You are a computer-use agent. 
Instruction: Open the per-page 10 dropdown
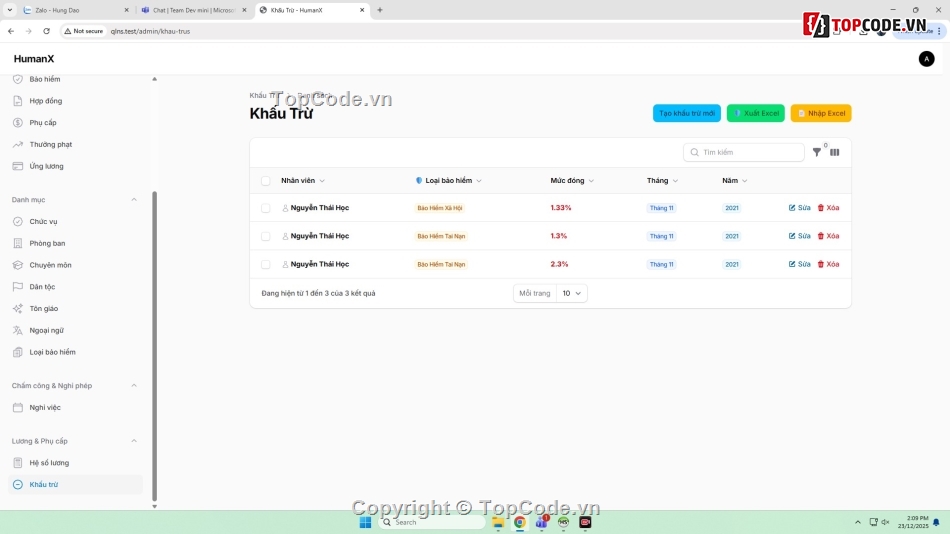(571, 293)
